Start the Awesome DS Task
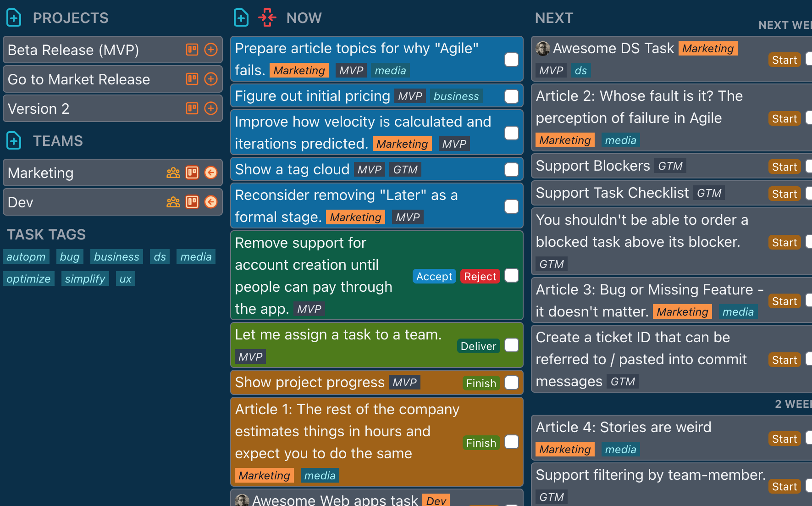812x506 pixels. [x=784, y=60]
